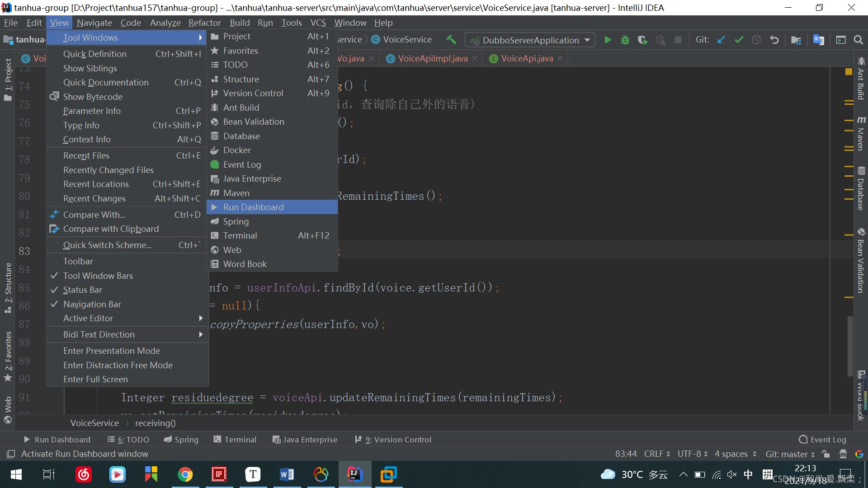Commit changes using the Git checkmark icon
868x488 pixels.
[x=739, y=40]
